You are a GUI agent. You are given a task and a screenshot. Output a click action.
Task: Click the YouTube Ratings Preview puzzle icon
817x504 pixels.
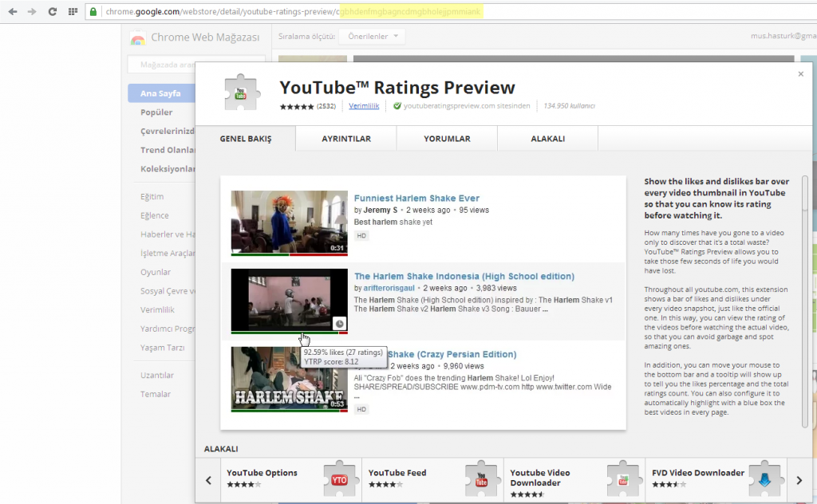(x=241, y=93)
